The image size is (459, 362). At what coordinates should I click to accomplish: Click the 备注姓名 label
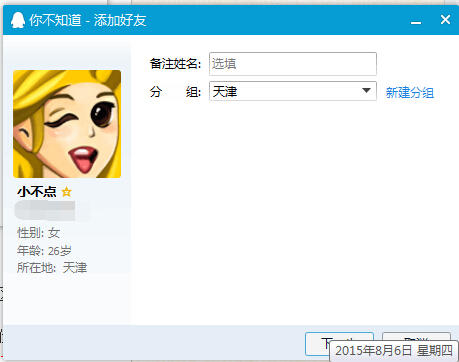(175, 63)
